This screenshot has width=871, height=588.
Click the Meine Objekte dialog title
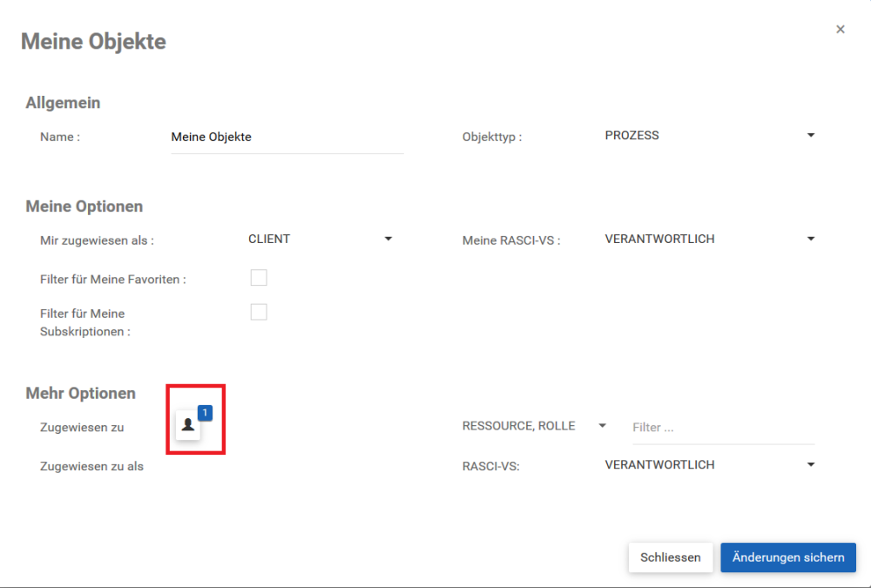tap(93, 42)
